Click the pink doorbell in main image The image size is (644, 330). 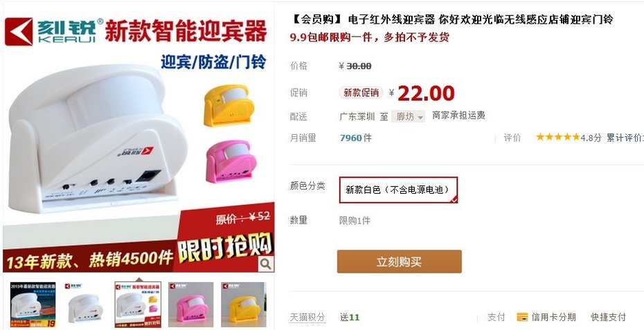(x=231, y=161)
